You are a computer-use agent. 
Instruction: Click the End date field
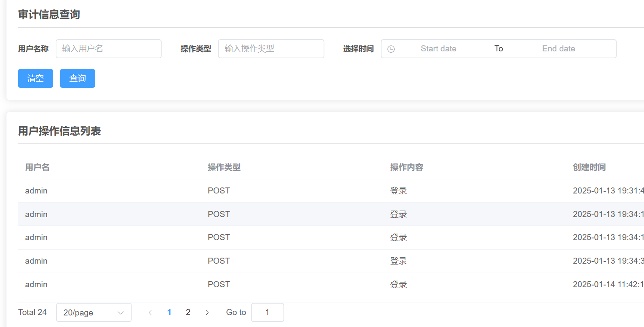pos(558,49)
